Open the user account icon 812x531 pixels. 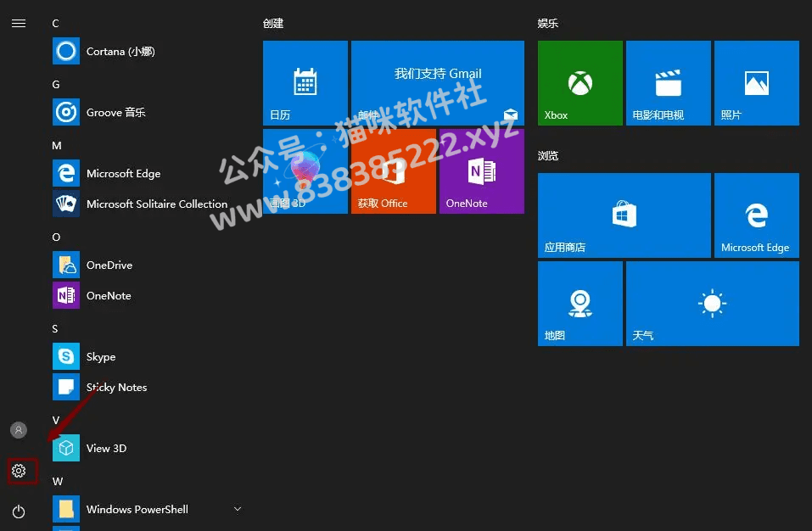(x=19, y=430)
